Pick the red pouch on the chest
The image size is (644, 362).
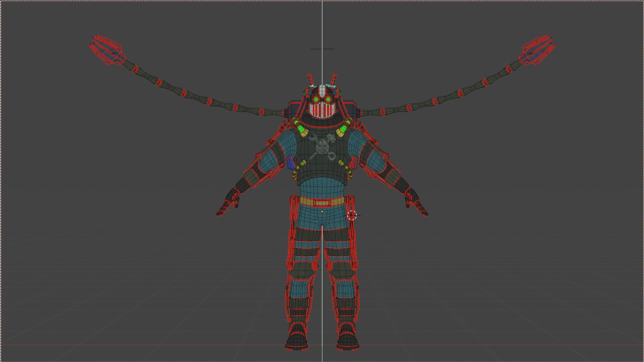[354, 163]
